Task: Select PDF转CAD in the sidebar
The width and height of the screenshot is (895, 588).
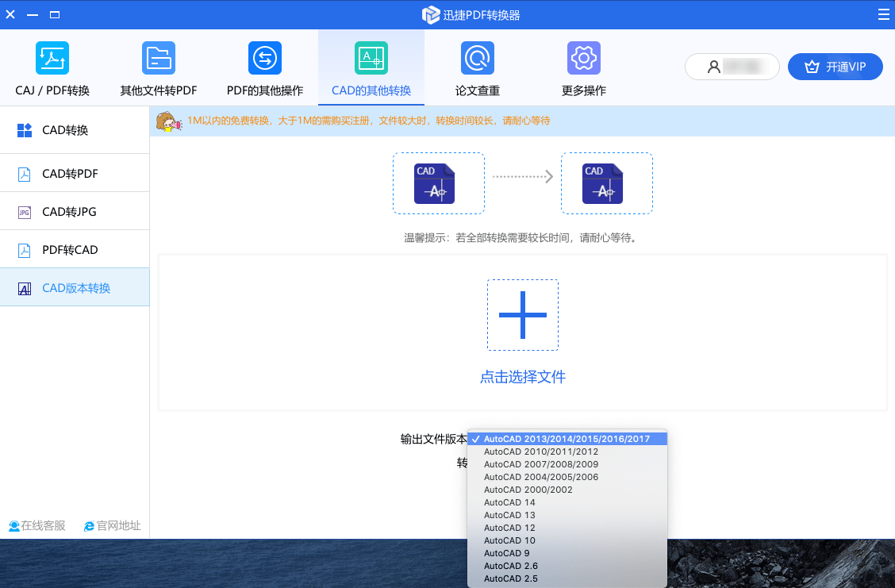Action: tap(75, 250)
